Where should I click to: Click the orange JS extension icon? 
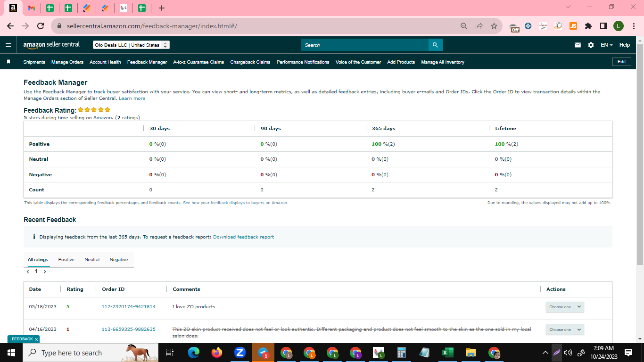pyautogui.click(x=573, y=26)
